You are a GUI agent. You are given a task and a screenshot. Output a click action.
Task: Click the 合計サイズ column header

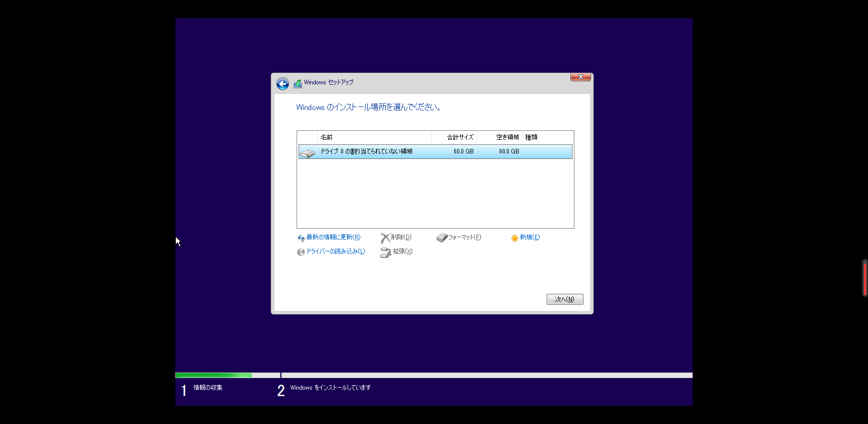(454, 137)
